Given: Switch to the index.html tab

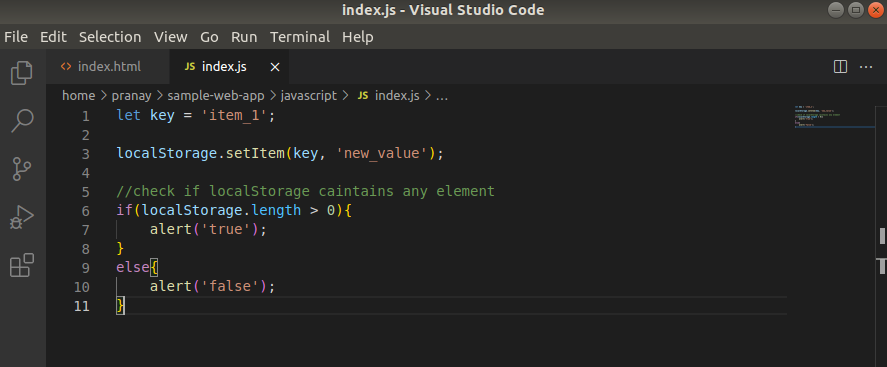Looking at the screenshot, I should pos(107,67).
